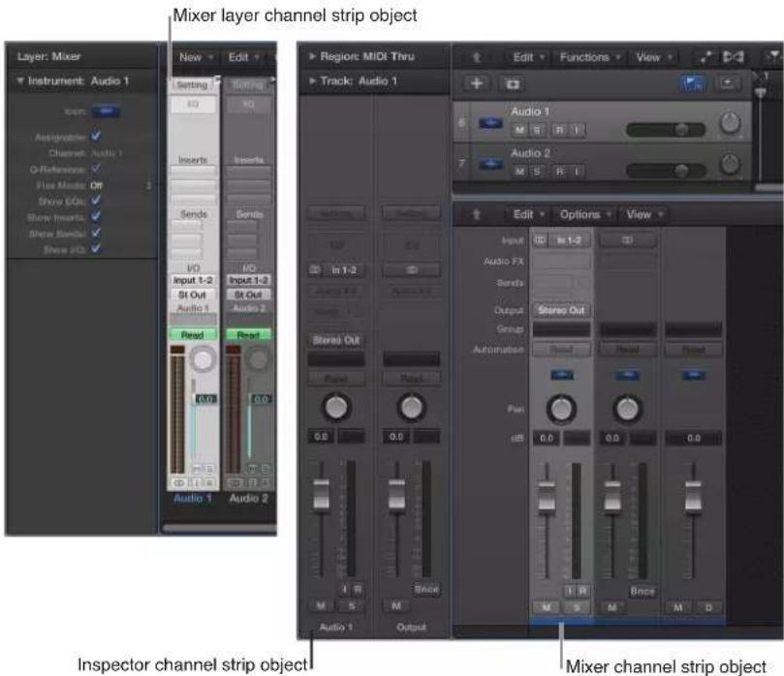The height and width of the screenshot is (676, 784).
Task: Click the Duplicate Track icon next to the plus button
Action: click(513, 84)
